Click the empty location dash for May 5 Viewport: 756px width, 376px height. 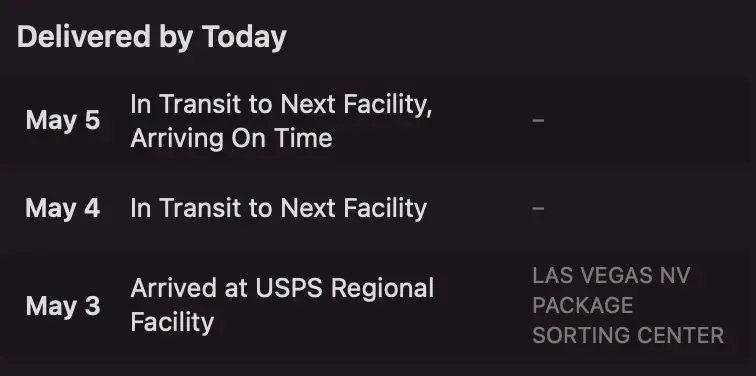click(538, 120)
